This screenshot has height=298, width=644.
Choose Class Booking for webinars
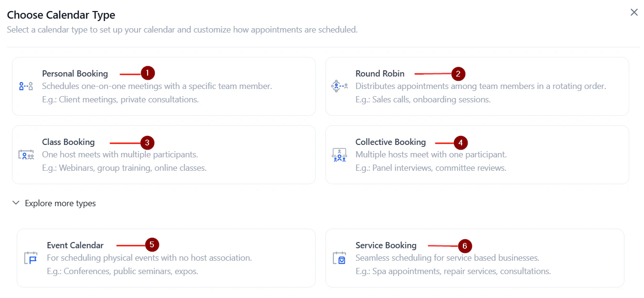point(162,155)
